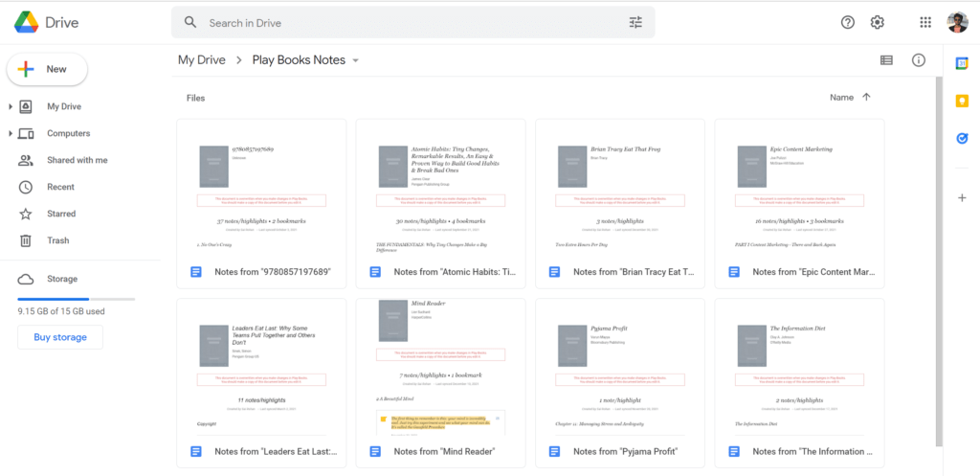This screenshot has height=476, width=980.
Task: Expand the My Drive tree arrow
Action: 10,107
